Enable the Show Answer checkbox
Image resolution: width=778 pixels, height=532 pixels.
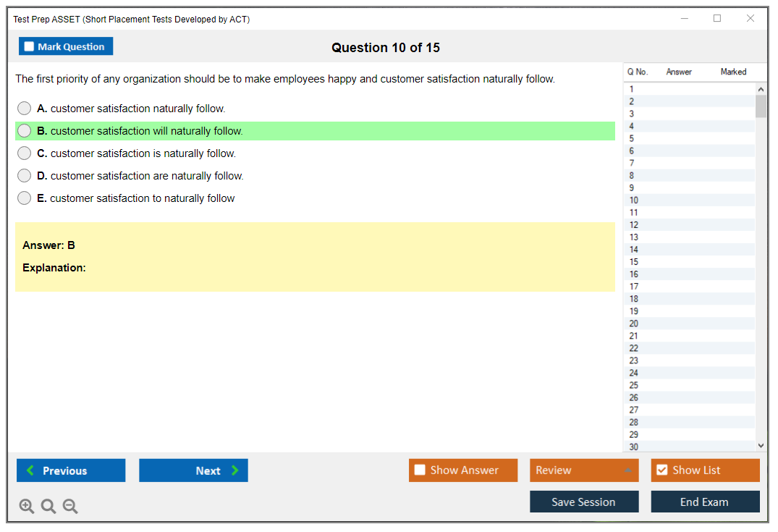[420, 470]
